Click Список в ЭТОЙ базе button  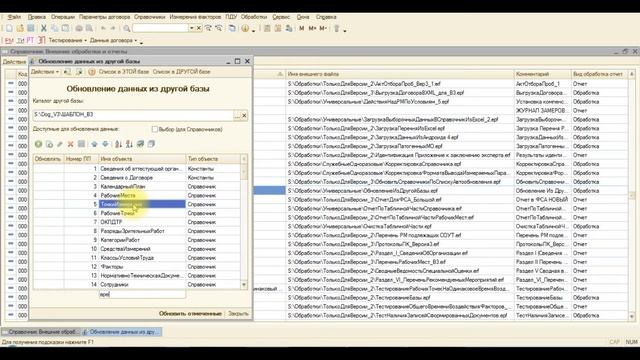coord(124,72)
